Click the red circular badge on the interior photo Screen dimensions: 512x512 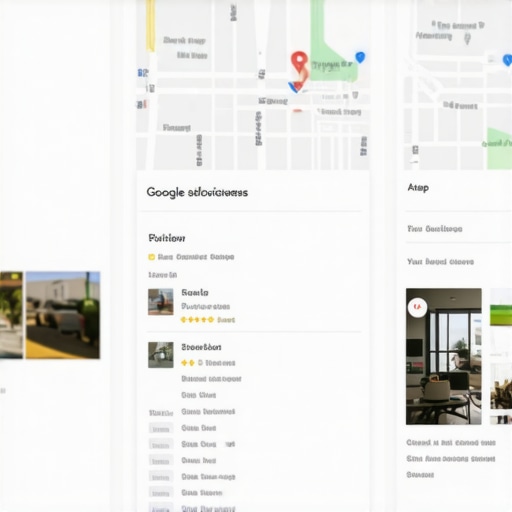[417, 307]
